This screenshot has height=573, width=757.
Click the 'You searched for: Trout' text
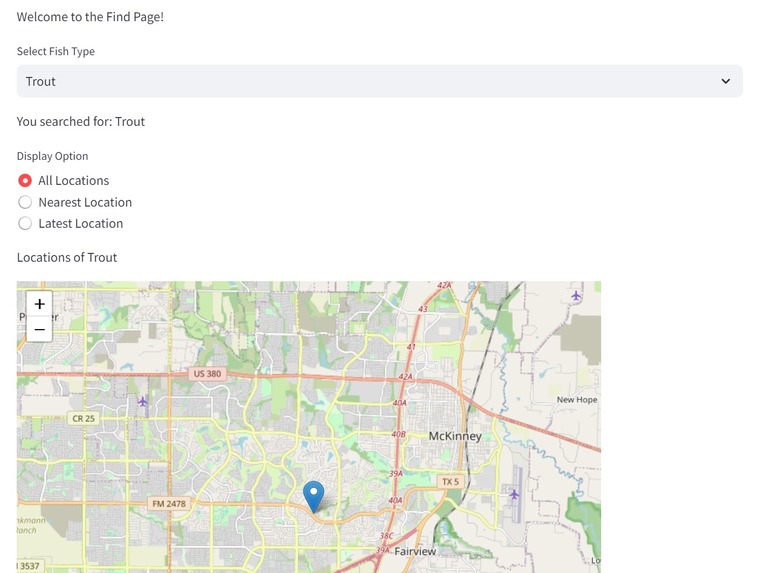tap(81, 122)
